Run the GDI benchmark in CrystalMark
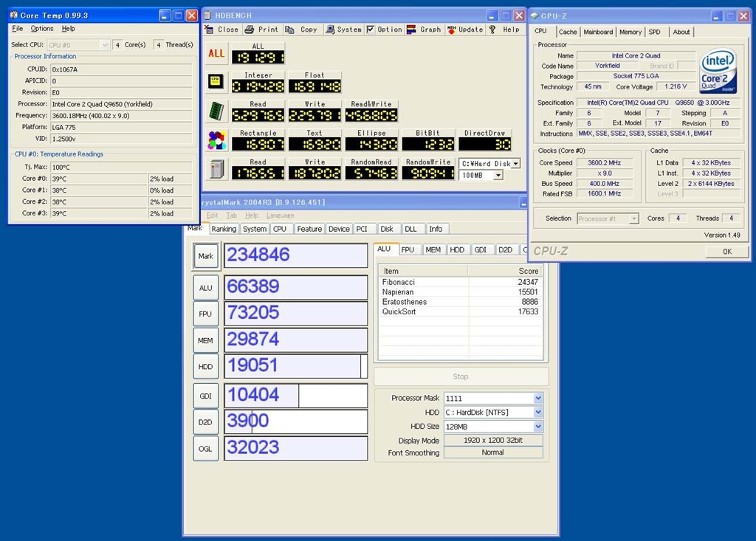Image resolution: width=756 pixels, height=541 pixels. (206, 396)
